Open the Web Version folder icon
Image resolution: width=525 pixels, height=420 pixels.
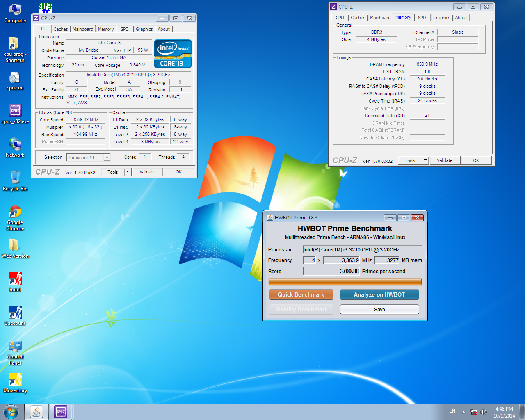pyautogui.click(x=15, y=249)
